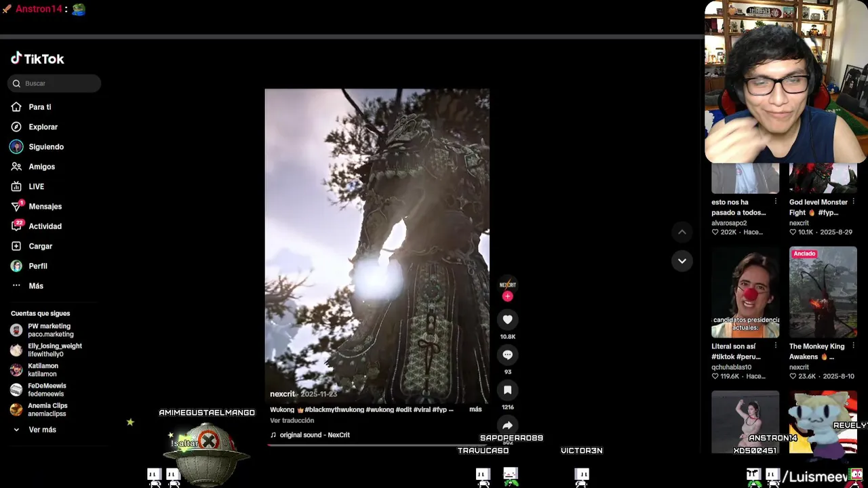This screenshot has width=868, height=488.
Task: Click the music note icon by original sound
Action: [273, 435]
